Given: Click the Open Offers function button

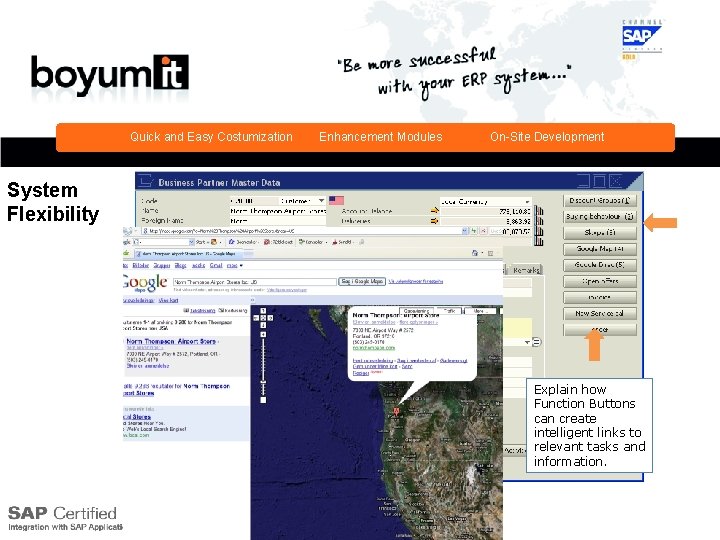Looking at the screenshot, I should click(600, 281).
